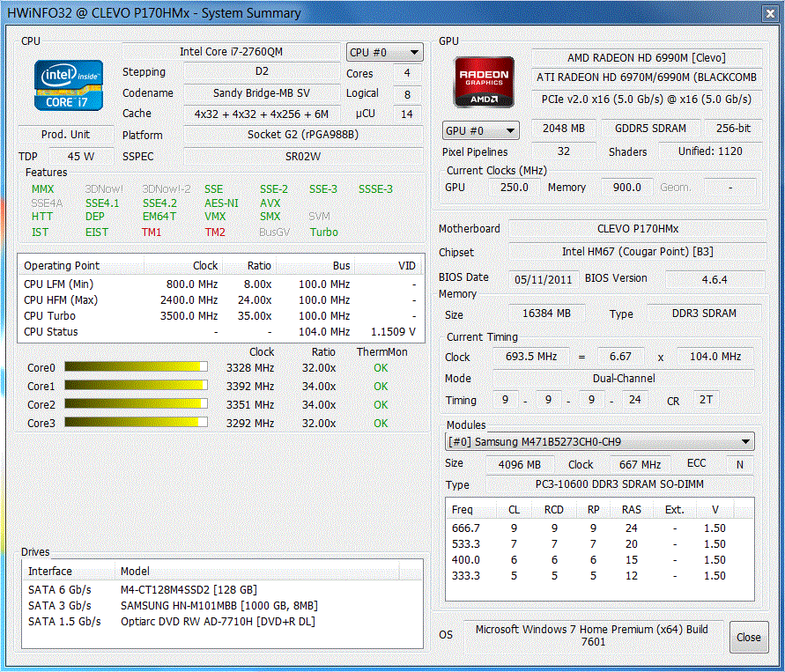The width and height of the screenshot is (785, 672).
Task: Close the System Summary window using X
Action: pos(770,13)
